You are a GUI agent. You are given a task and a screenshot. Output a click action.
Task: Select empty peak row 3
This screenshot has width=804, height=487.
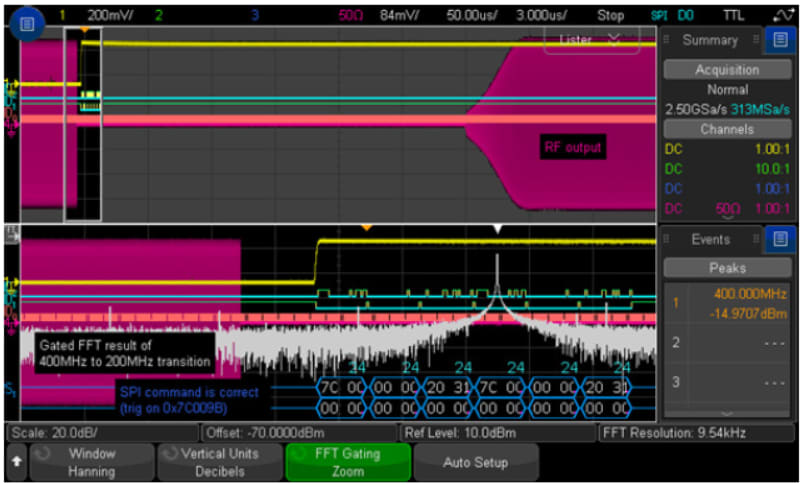tap(727, 382)
